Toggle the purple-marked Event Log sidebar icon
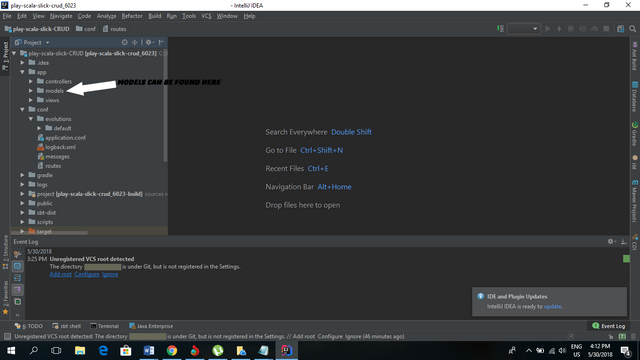Image resolution: width=640 pixels, height=360 pixels. point(17,290)
